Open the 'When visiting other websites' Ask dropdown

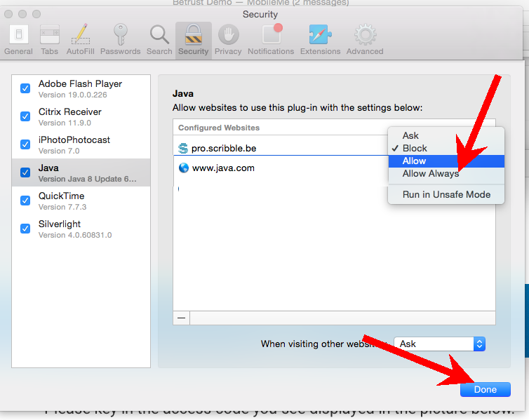click(439, 344)
